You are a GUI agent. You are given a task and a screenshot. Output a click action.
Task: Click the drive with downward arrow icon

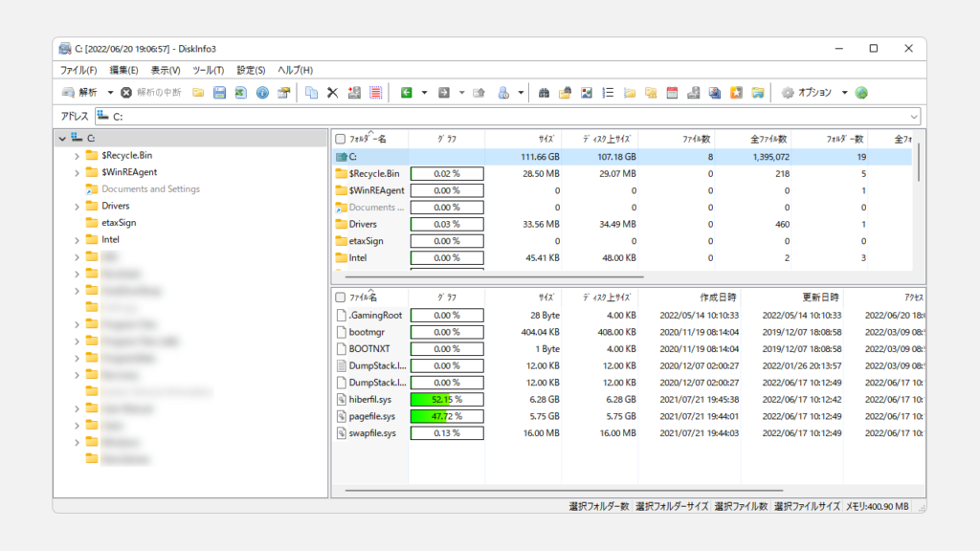coord(693,93)
